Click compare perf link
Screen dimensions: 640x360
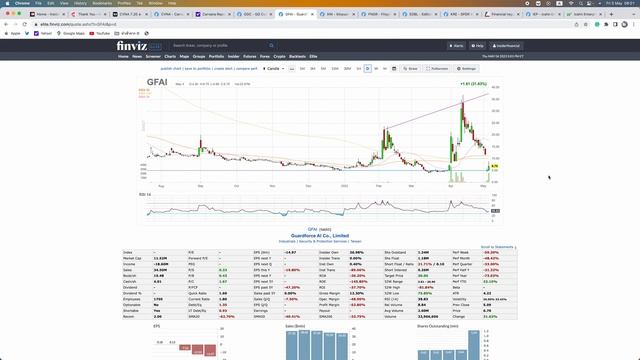click(247, 69)
